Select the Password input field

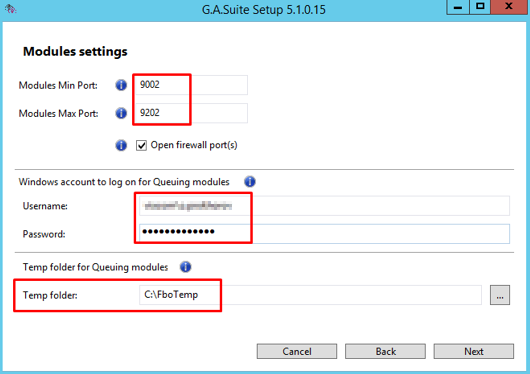324,234
